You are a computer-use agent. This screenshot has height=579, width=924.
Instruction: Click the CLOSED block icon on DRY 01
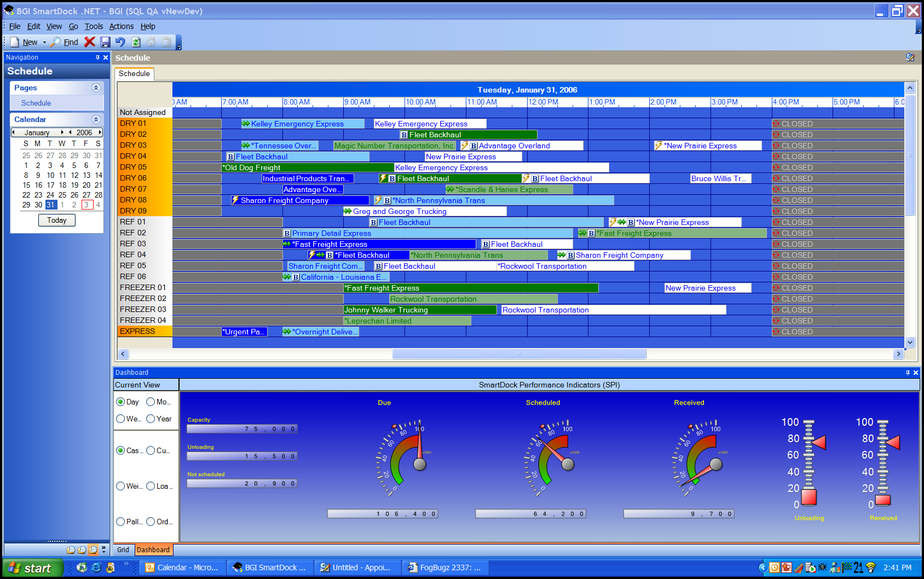click(776, 124)
